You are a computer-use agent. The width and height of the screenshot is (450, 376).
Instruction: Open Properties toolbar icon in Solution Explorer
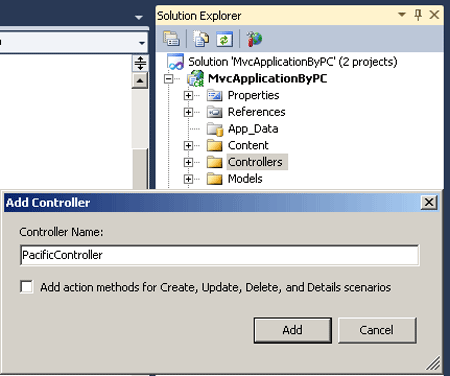(x=172, y=39)
